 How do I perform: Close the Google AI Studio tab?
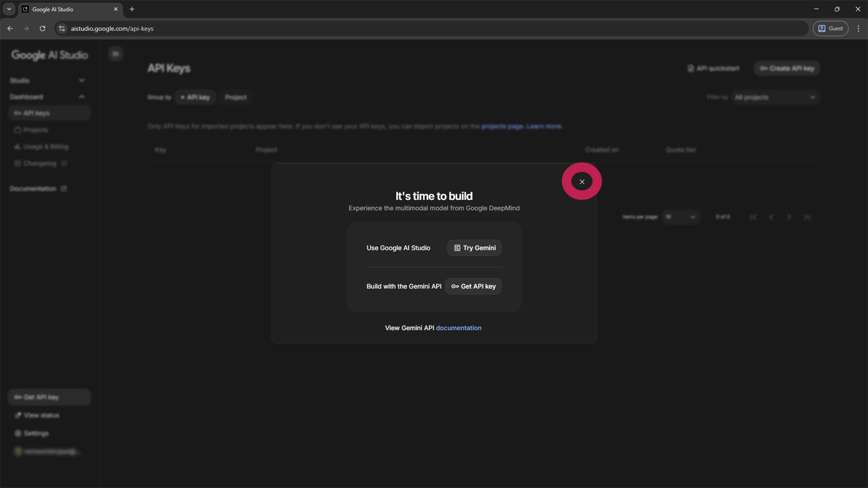pyautogui.click(x=116, y=9)
